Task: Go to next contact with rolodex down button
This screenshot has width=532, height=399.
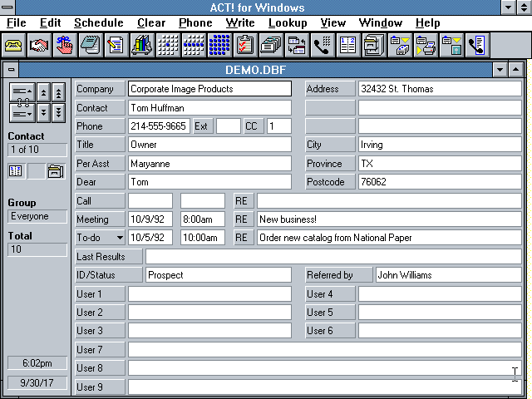Action: [x=22, y=113]
